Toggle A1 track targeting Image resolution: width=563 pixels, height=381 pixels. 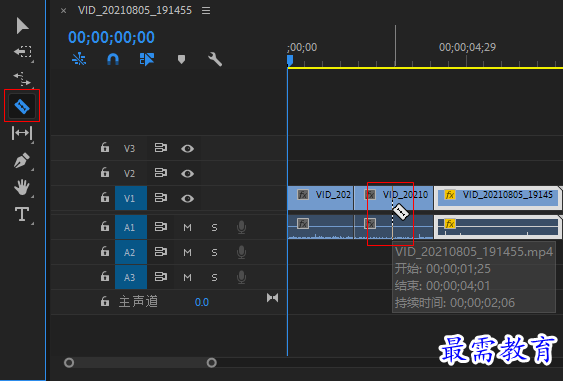tap(131, 227)
